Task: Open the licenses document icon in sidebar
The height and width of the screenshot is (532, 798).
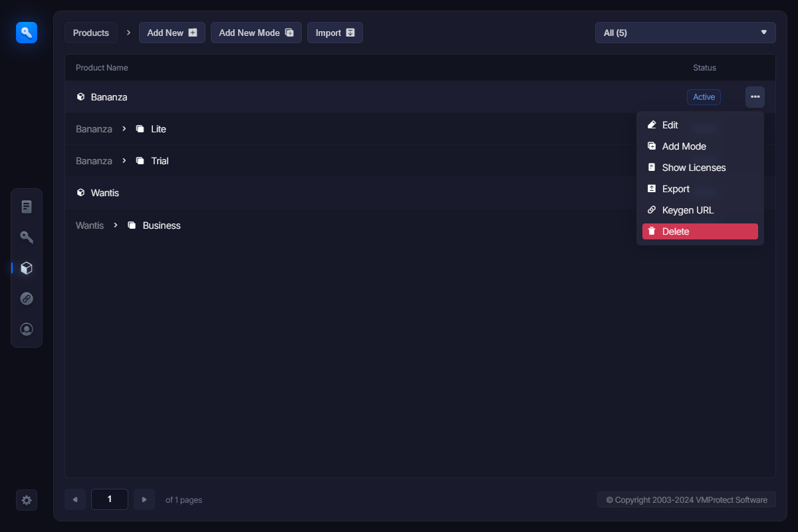Action: [27, 207]
